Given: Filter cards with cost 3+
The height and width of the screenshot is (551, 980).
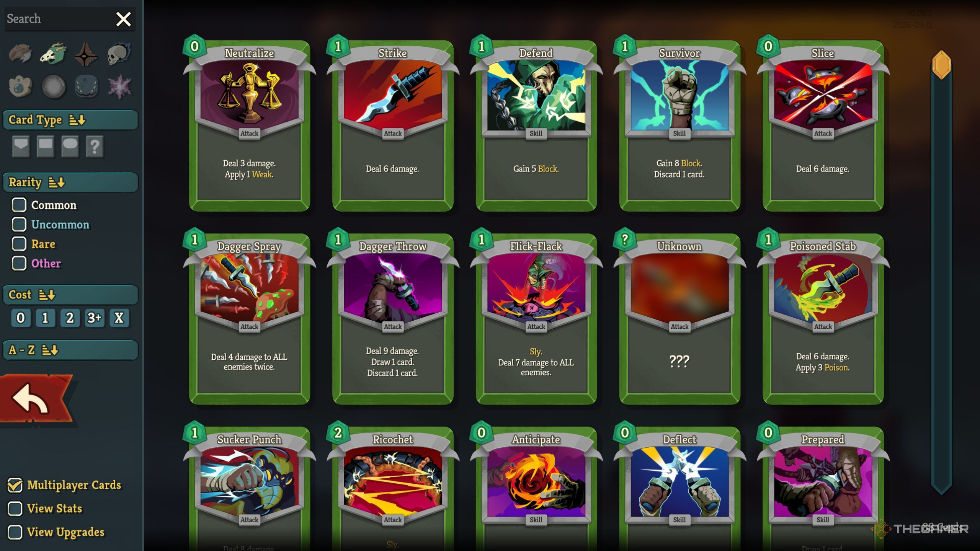Looking at the screenshot, I should 95,318.
